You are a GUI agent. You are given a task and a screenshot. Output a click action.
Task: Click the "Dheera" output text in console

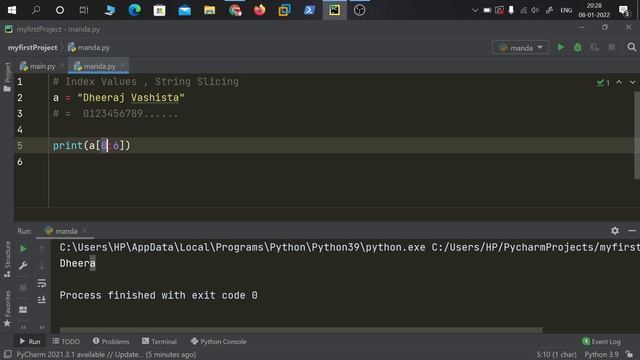(x=78, y=263)
